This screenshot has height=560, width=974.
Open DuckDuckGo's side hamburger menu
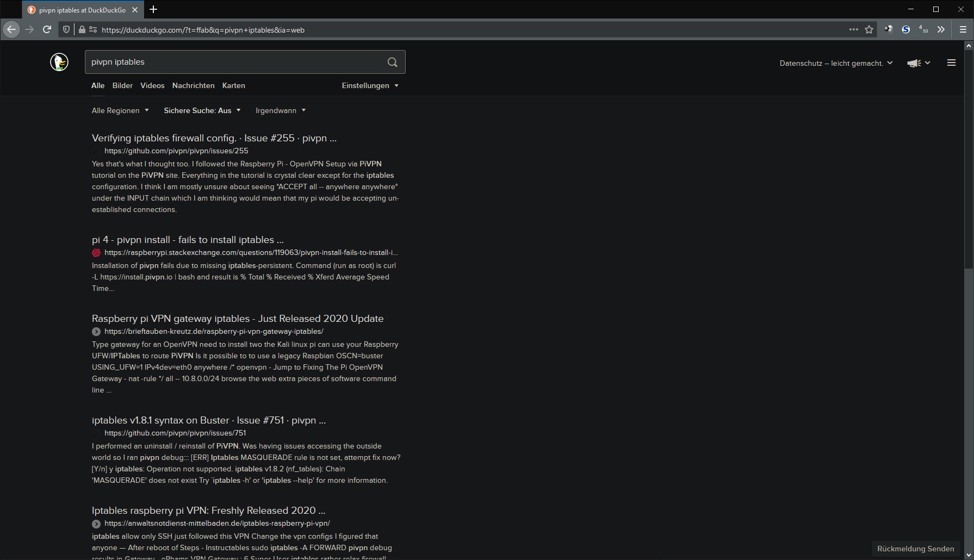coord(951,63)
